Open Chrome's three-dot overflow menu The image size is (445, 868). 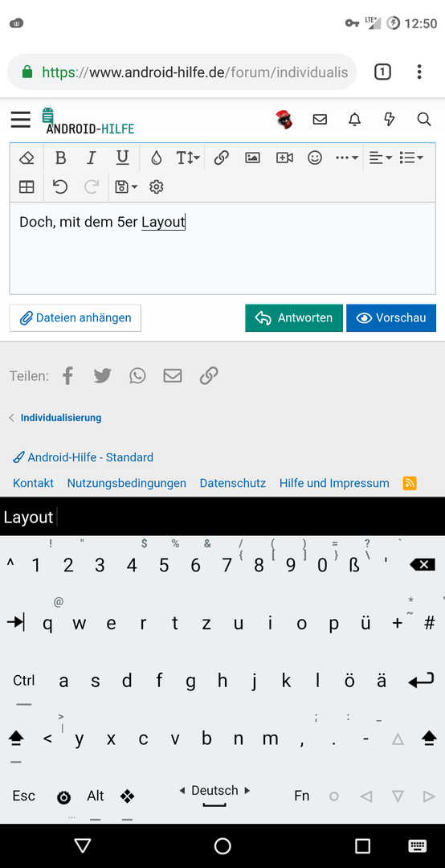[419, 72]
